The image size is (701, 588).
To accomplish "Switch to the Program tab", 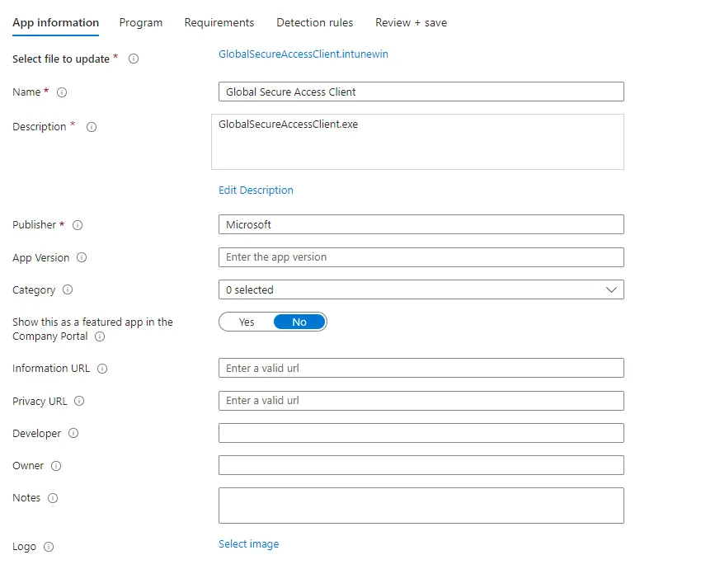I will click(x=141, y=23).
